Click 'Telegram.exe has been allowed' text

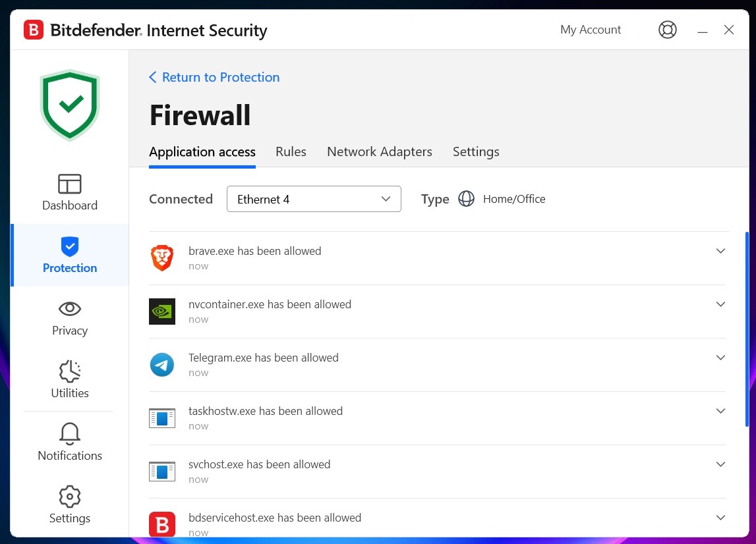coord(263,358)
